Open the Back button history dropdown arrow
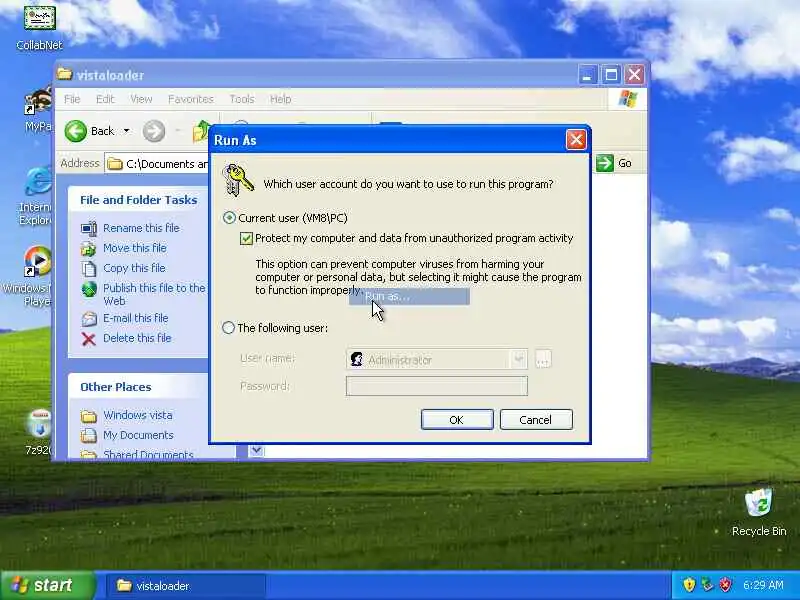800x600 pixels. [x=127, y=131]
